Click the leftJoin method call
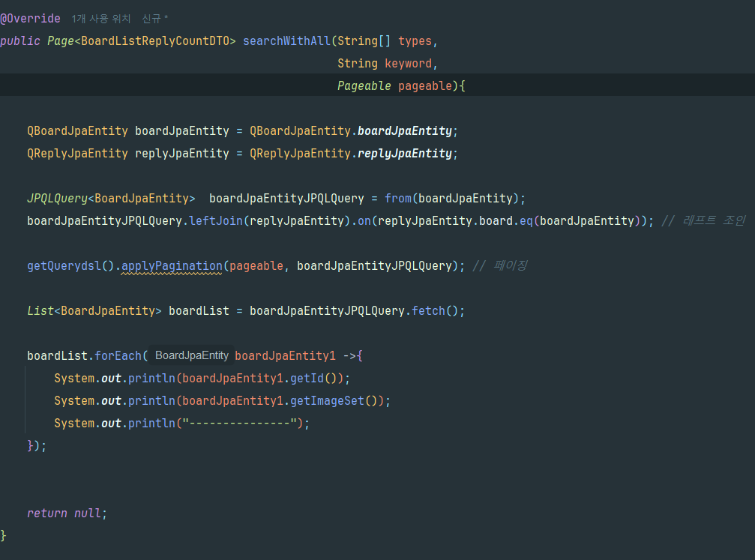This screenshot has height=560, width=755. point(216,220)
